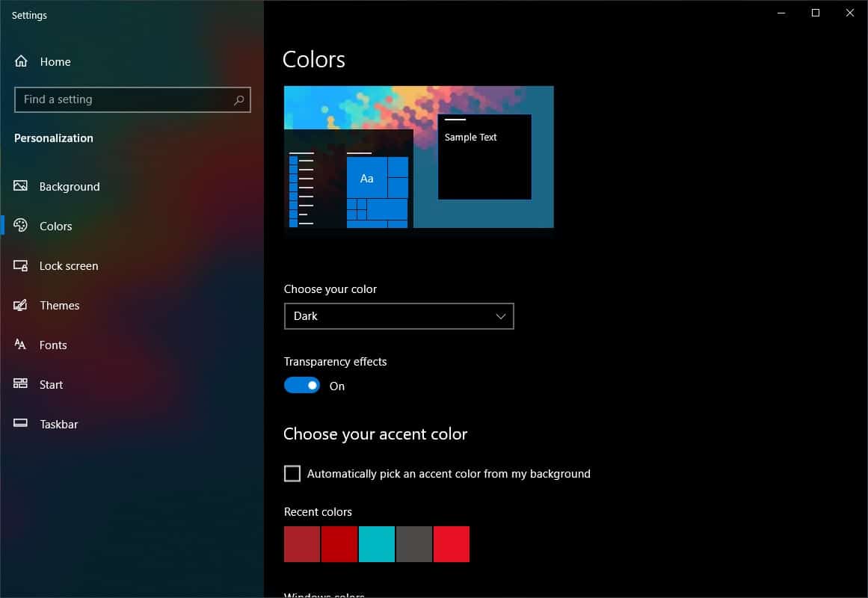Open Lock screen settings
The height and width of the screenshot is (598, 868).
[x=69, y=266]
